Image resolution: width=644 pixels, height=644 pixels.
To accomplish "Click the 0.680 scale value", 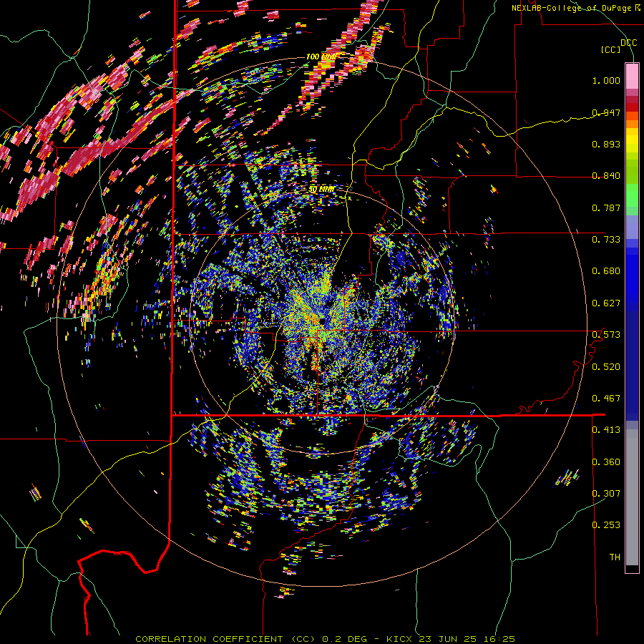I will pos(606,271).
